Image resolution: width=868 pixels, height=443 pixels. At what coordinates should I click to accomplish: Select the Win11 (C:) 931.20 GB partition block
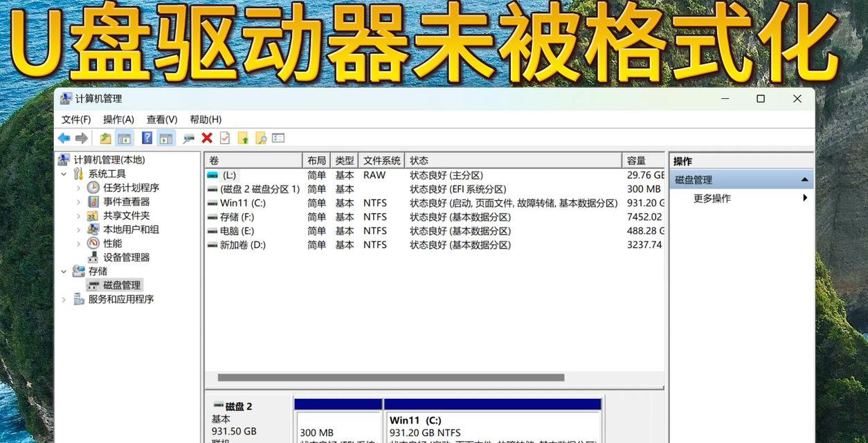(493, 421)
